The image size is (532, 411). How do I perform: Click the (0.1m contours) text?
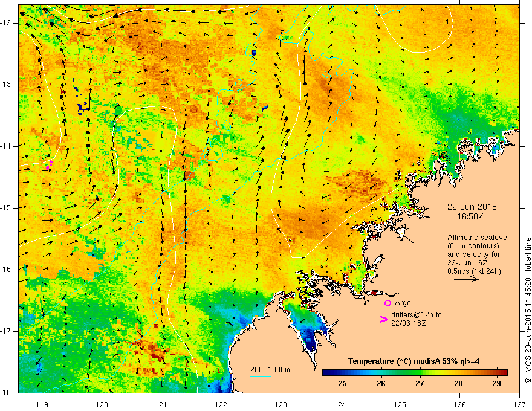(x=473, y=246)
